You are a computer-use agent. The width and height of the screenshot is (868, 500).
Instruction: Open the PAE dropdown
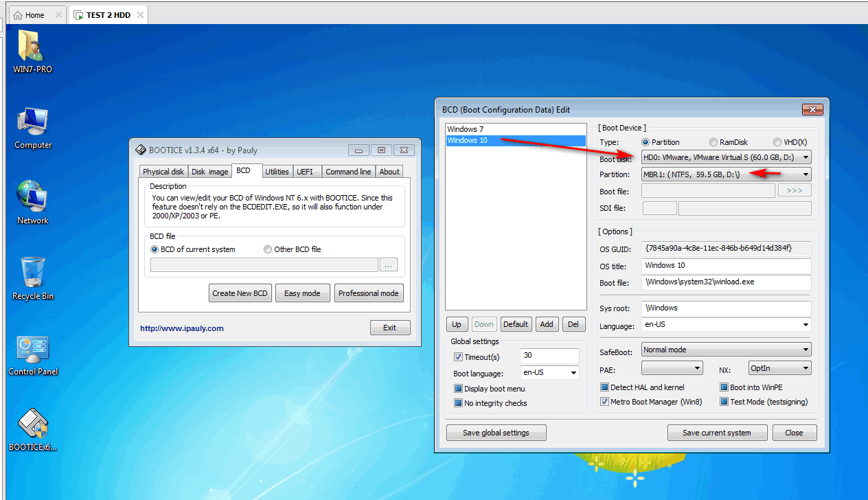click(672, 369)
